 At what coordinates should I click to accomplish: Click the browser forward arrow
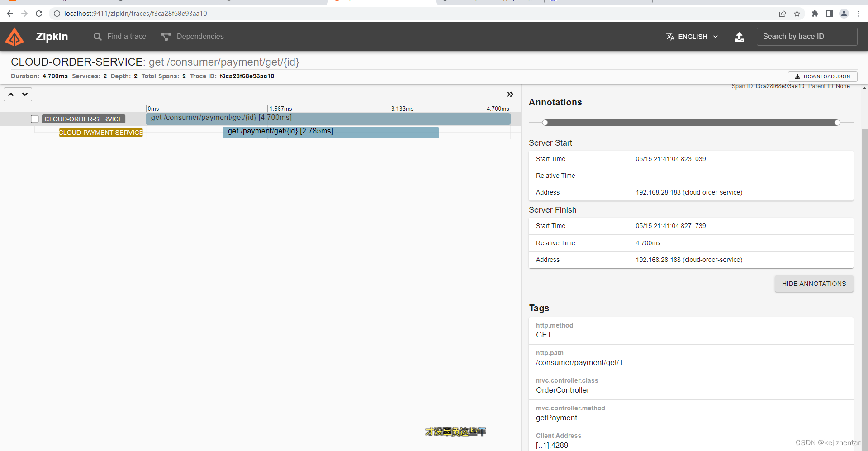(24, 14)
